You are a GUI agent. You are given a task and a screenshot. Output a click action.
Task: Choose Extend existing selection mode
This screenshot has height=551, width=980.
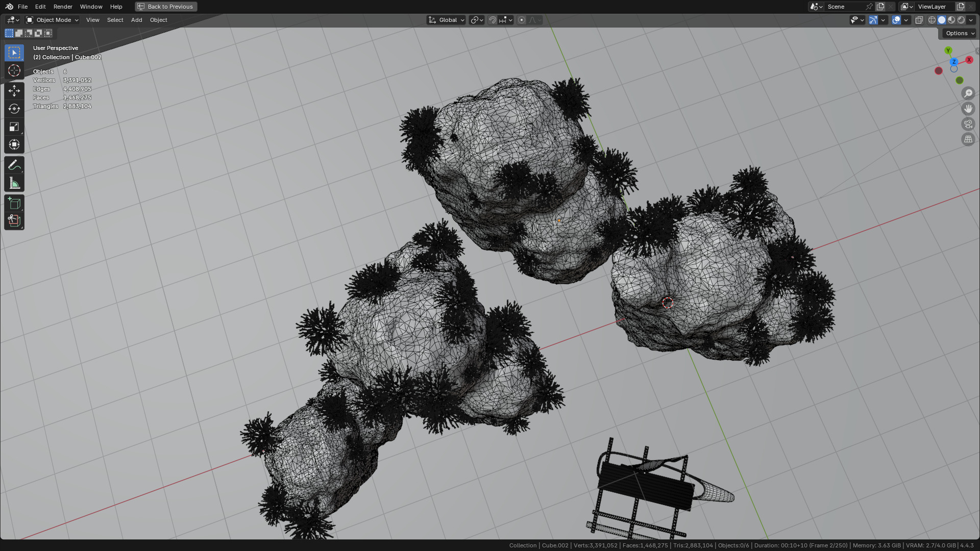point(19,33)
